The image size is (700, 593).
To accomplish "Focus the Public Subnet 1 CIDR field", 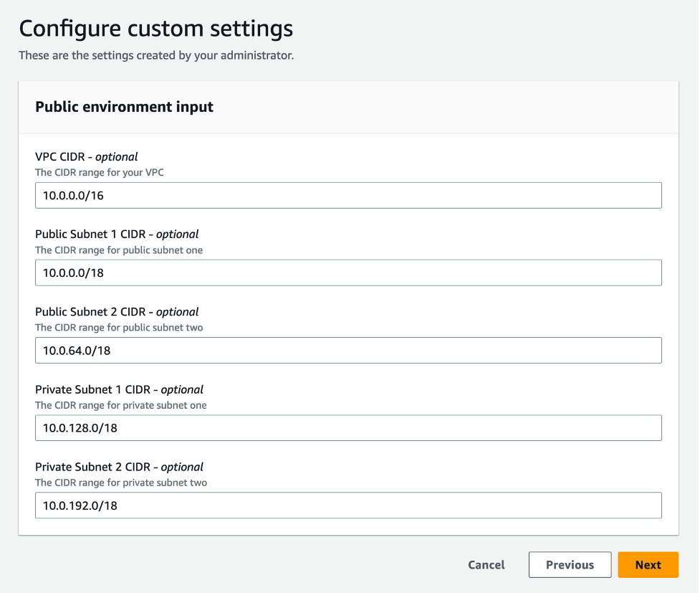I will pos(347,272).
